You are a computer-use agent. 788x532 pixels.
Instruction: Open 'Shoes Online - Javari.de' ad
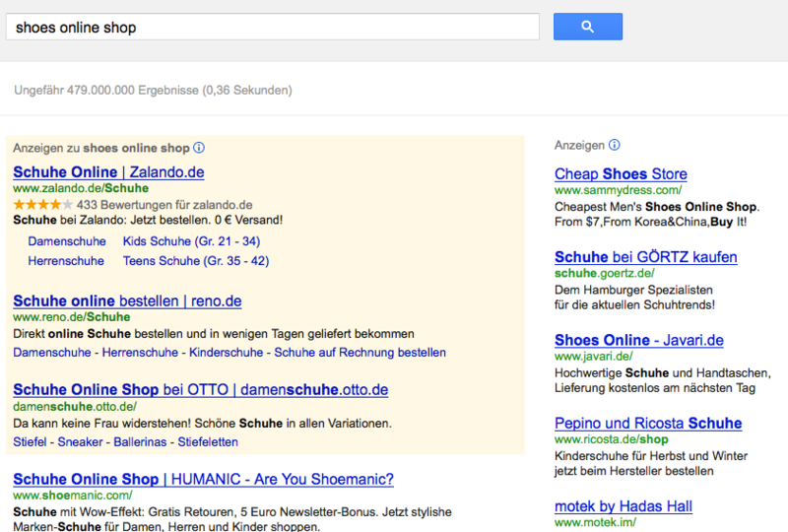[638, 341]
